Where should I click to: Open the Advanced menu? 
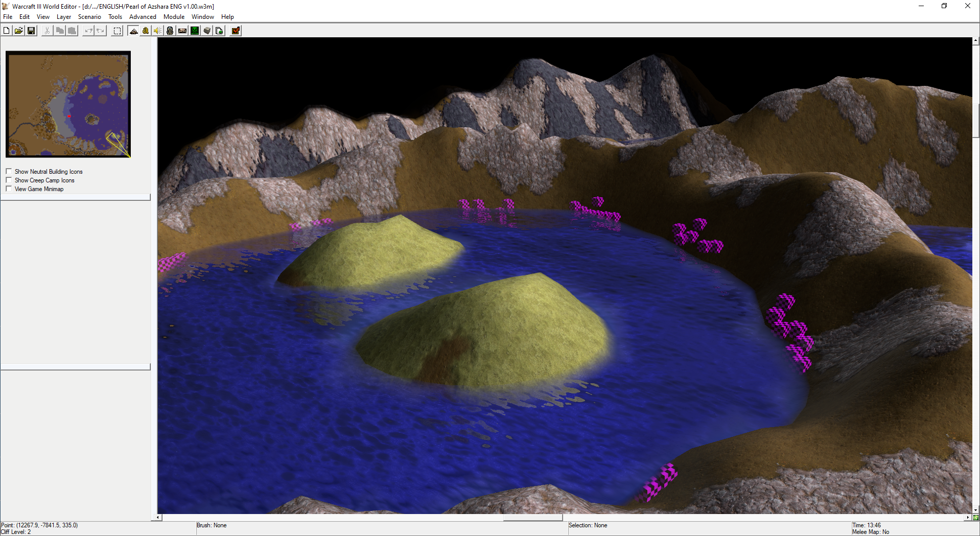(143, 17)
